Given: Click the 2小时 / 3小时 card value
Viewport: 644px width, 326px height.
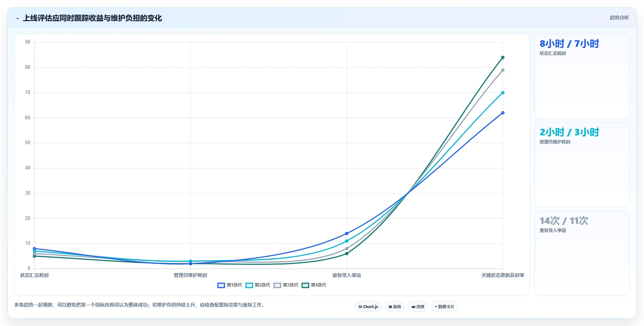Looking at the screenshot, I should coord(569,132).
